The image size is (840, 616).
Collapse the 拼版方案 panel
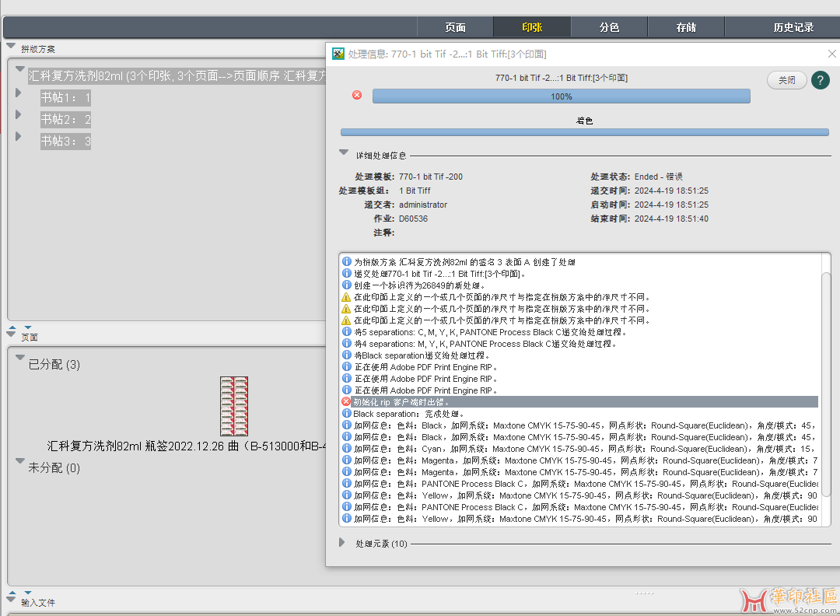pos(11,46)
